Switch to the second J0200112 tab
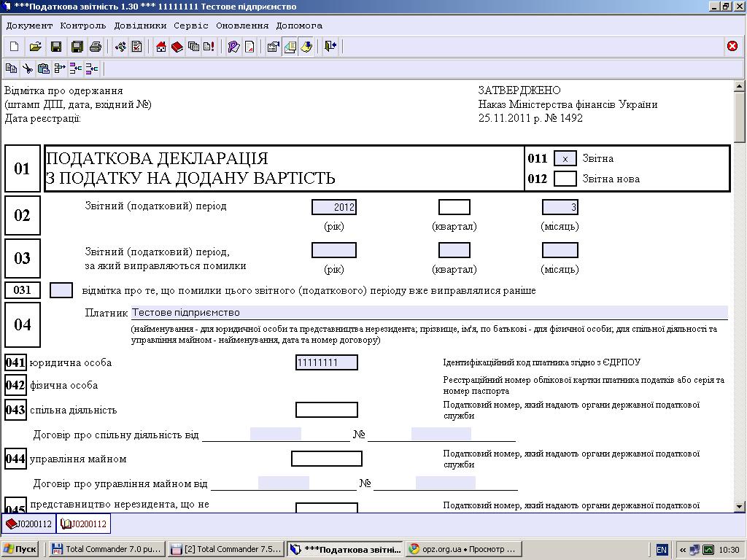This screenshot has width=747, height=560. point(83,524)
